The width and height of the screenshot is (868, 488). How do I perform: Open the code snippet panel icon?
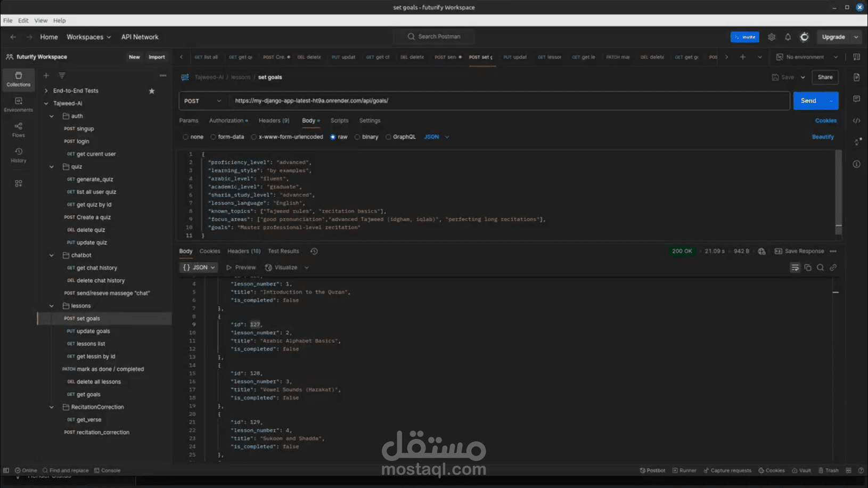click(x=856, y=121)
